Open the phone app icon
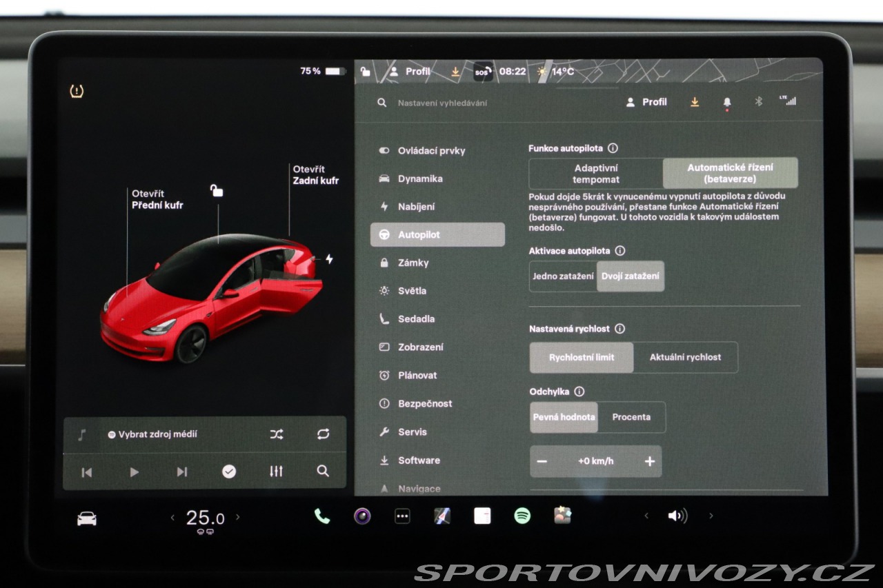The height and width of the screenshot is (588, 883). click(322, 516)
